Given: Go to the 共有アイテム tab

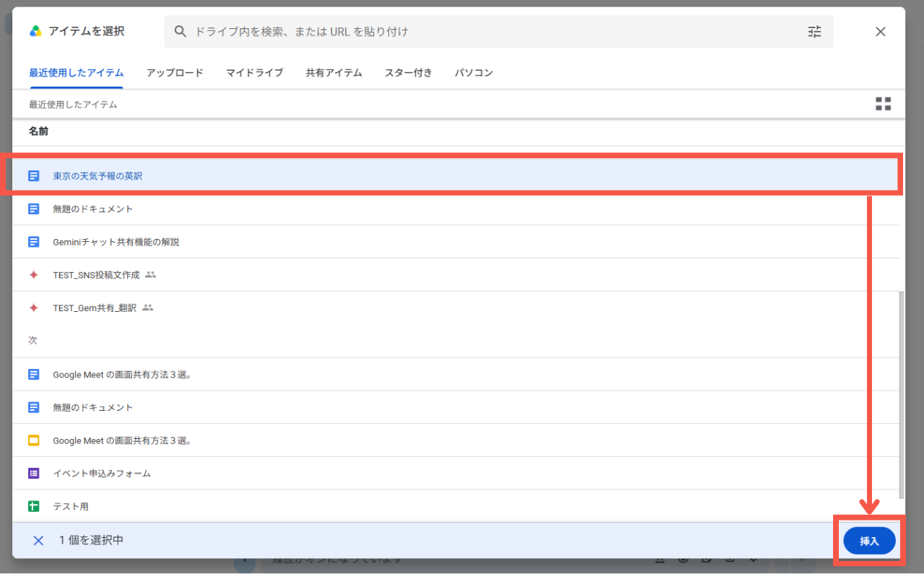Looking at the screenshot, I should tap(334, 73).
